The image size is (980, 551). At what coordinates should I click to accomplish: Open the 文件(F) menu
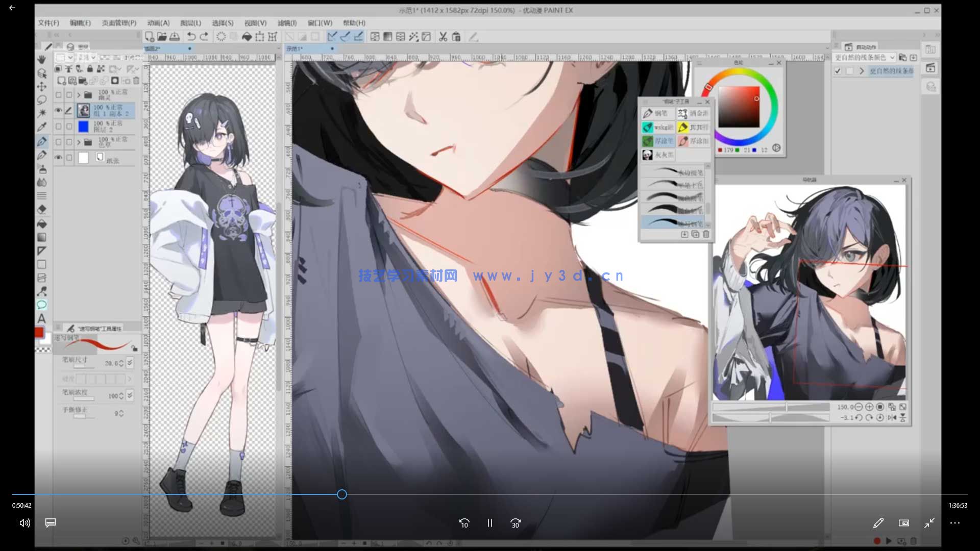pyautogui.click(x=48, y=23)
